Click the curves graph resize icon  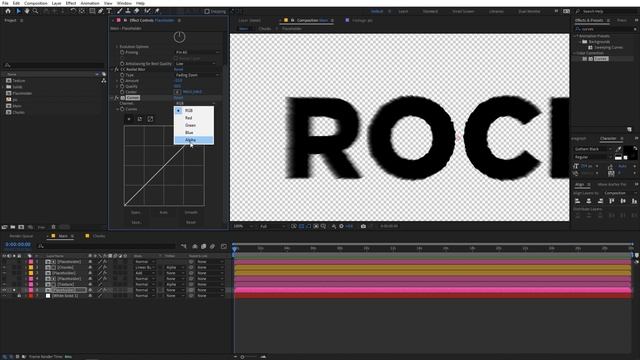click(150, 119)
